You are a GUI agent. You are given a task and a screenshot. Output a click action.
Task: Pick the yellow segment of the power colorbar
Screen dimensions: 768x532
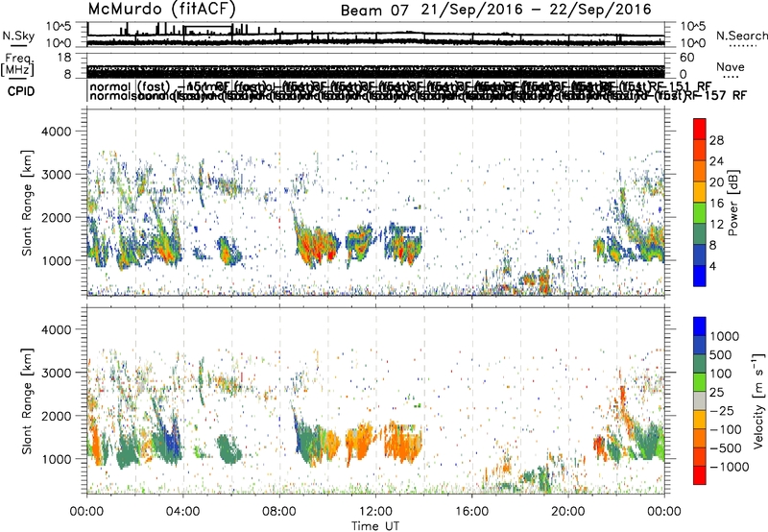700,192
